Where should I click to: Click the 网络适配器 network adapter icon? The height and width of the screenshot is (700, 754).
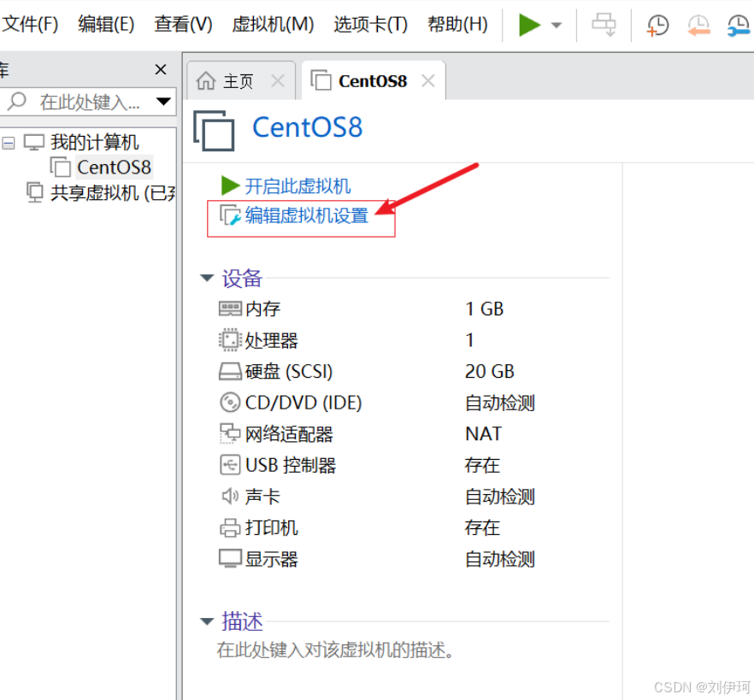(230, 433)
